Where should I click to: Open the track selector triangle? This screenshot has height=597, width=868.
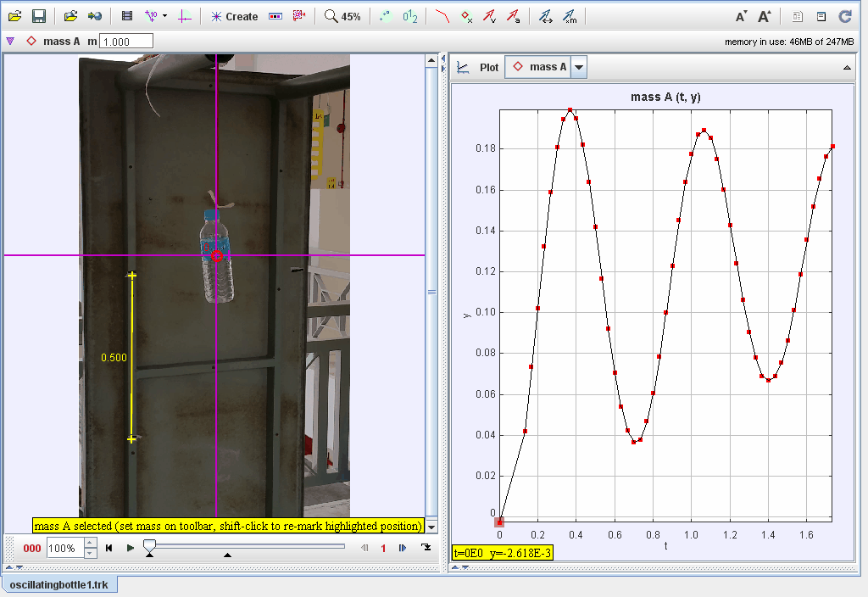pyautogui.click(x=10, y=41)
